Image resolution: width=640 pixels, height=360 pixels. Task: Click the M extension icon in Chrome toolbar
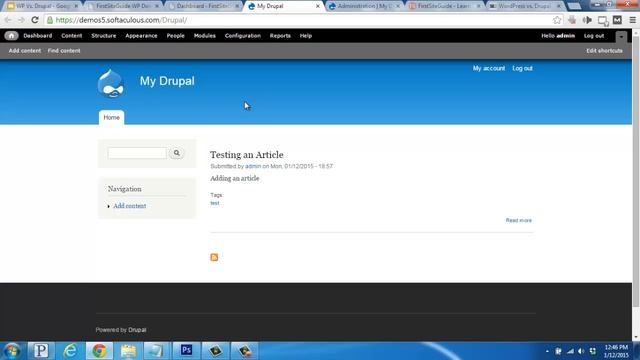[617, 20]
